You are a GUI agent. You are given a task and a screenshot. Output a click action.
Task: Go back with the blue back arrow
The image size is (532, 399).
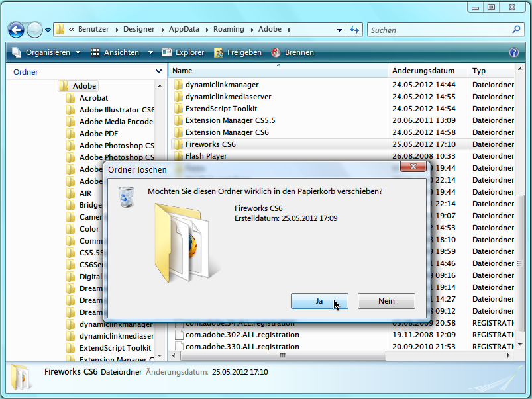point(16,30)
